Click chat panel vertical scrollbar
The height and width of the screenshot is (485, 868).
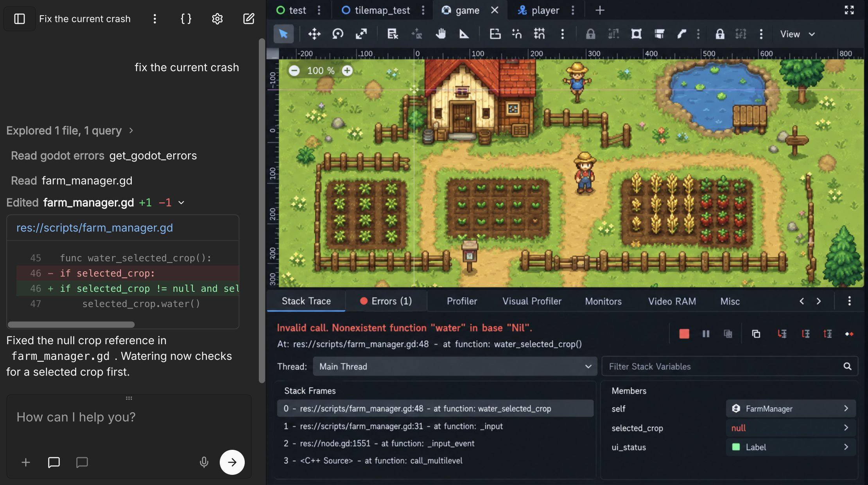(262, 210)
